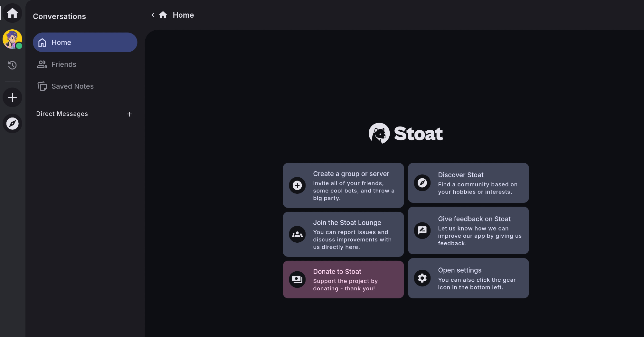
Task: Click the house icon in the header
Action: [163, 15]
